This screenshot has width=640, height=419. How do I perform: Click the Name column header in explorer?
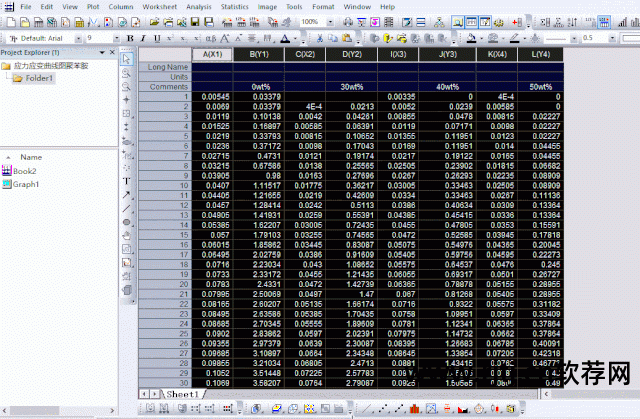pyautogui.click(x=31, y=157)
